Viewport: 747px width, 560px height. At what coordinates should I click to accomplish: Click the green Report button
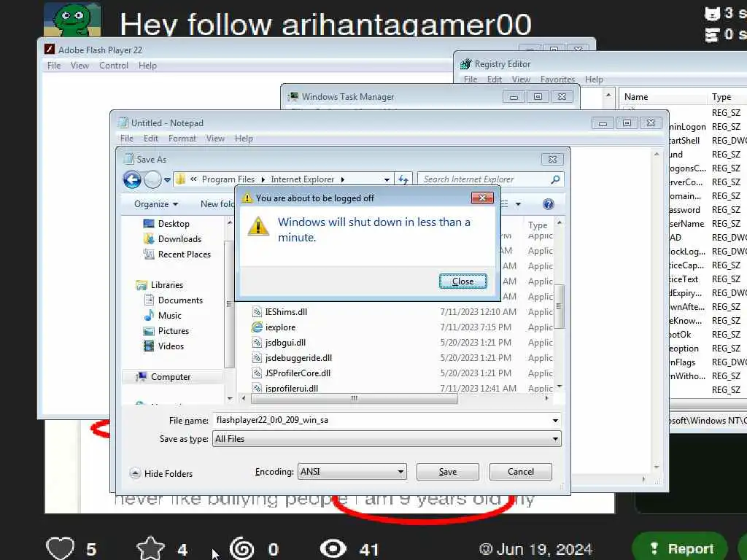click(x=680, y=548)
